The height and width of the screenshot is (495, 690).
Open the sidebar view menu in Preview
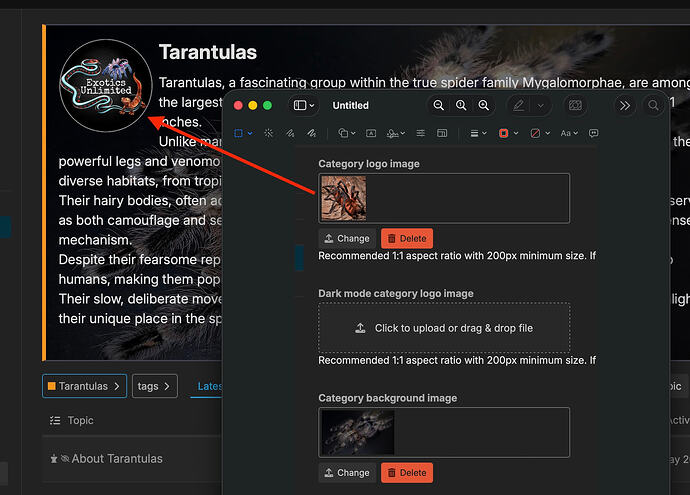(x=304, y=106)
